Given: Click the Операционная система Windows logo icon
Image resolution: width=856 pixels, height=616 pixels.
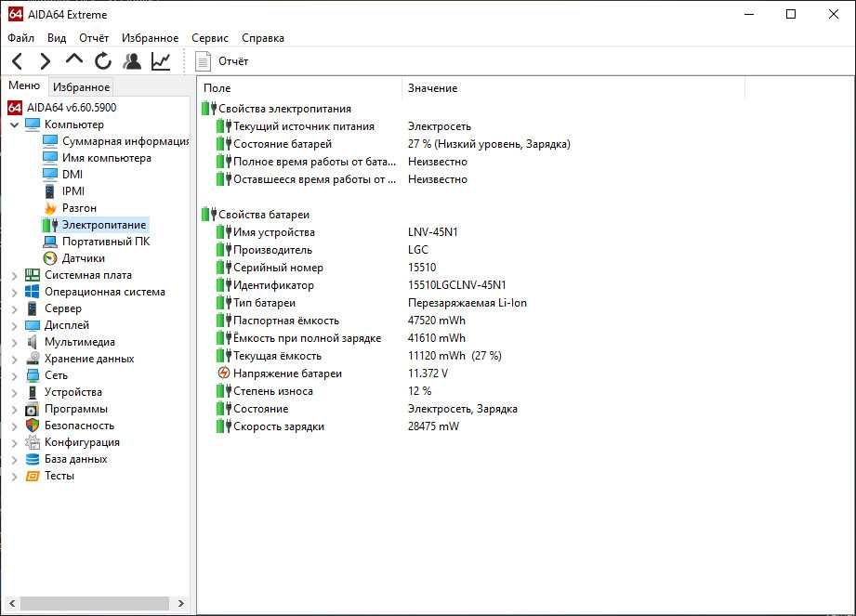Looking at the screenshot, I should pos(33,292).
